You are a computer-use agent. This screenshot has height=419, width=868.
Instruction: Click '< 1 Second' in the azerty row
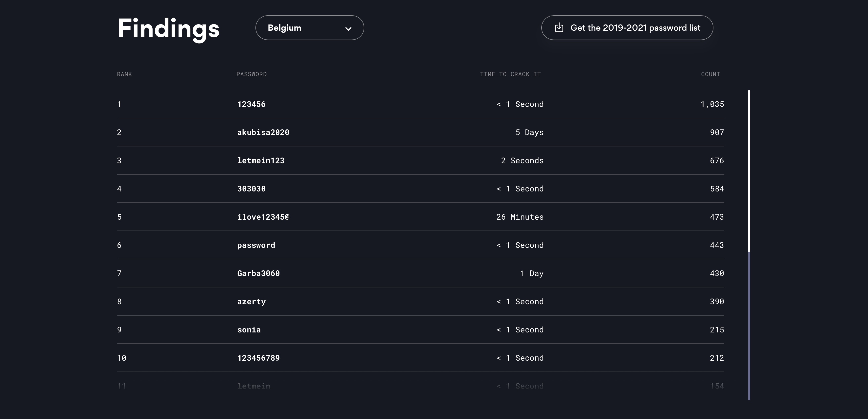click(520, 302)
